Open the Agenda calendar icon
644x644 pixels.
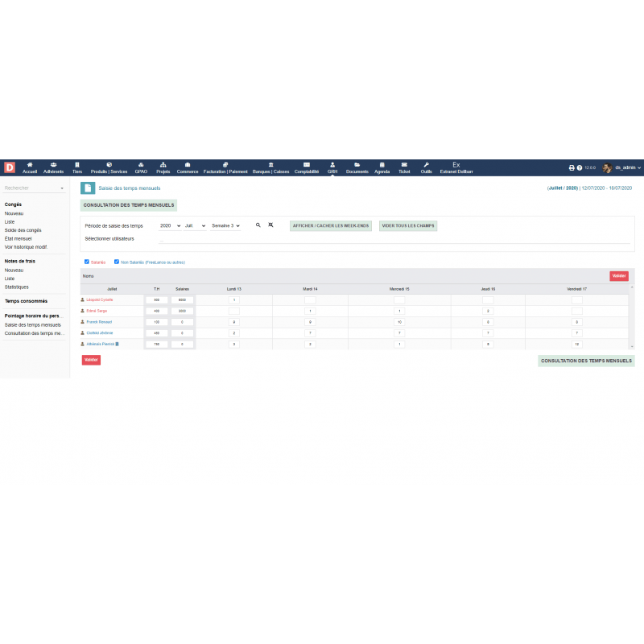point(382,164)
